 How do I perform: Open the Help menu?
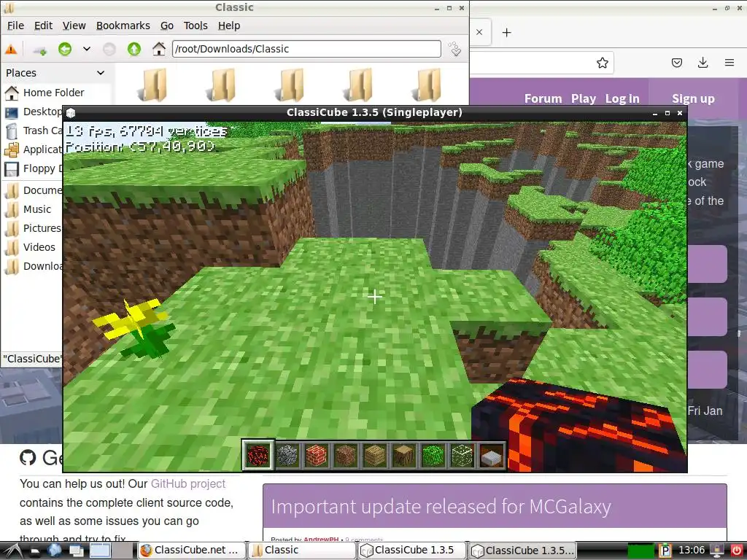(229, 26)
